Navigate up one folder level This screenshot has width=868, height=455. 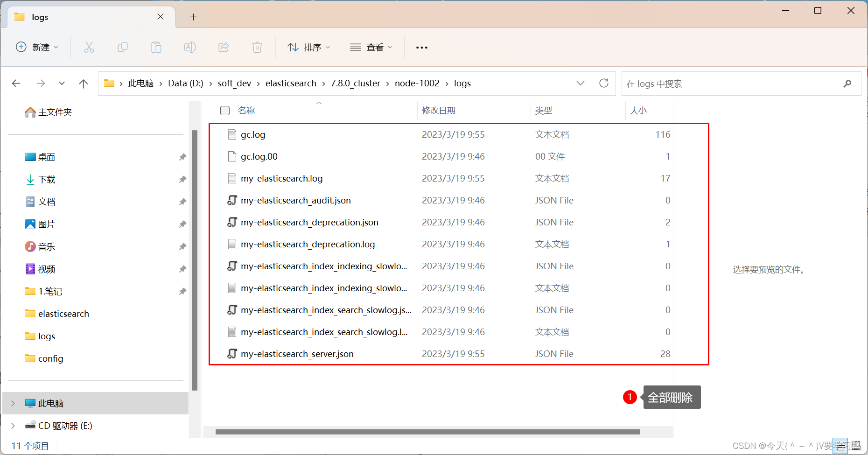[x=84, y=83]
